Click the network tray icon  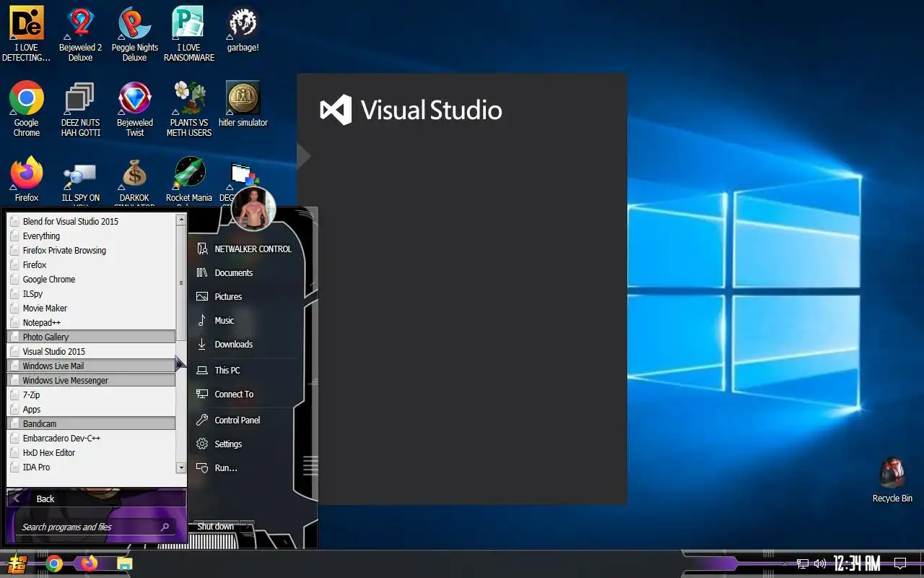pyautogui.click(x=803, y=564)
